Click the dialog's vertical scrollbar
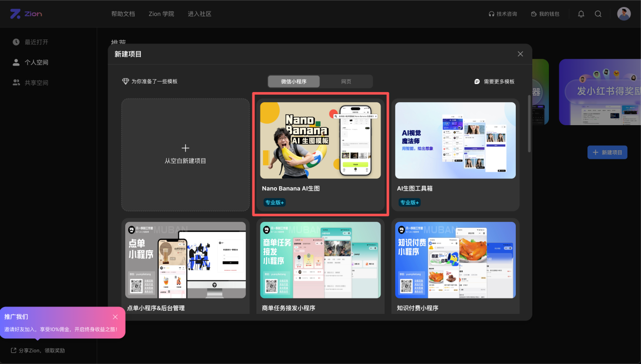Viewport: 641px width, 364px height. click(x=530, y=123)
